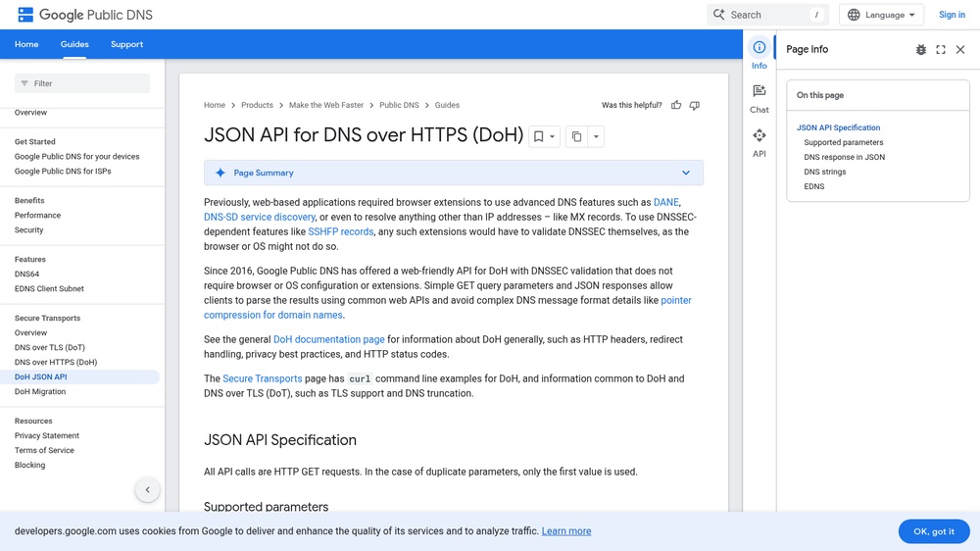The height and width of the screenshot is (551, 980).
Task: Click the Sign in link
Action: pyautogui.click(x=952, y=15)
